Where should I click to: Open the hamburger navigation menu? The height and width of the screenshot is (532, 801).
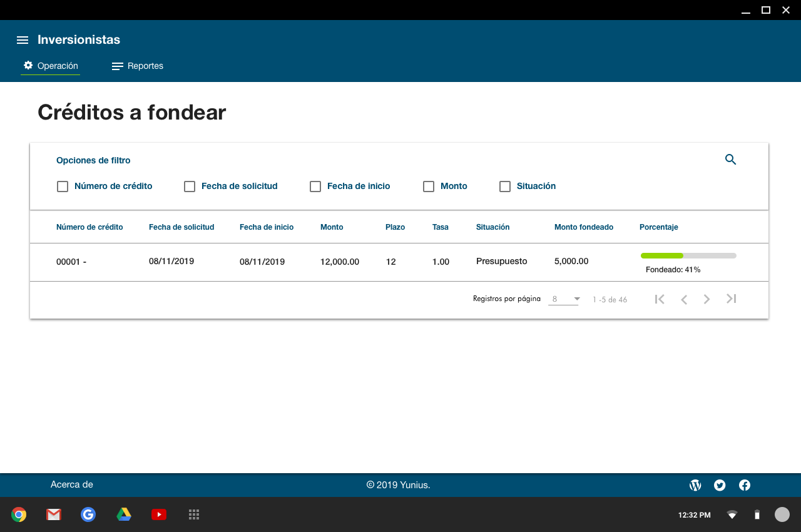[23, 40]
